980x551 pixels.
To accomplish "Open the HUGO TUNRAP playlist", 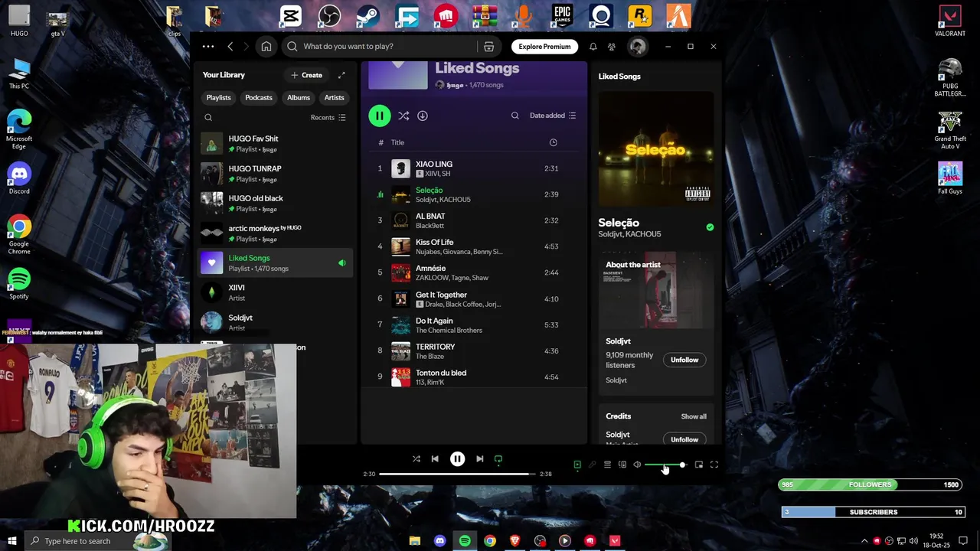I will point(276,173).
